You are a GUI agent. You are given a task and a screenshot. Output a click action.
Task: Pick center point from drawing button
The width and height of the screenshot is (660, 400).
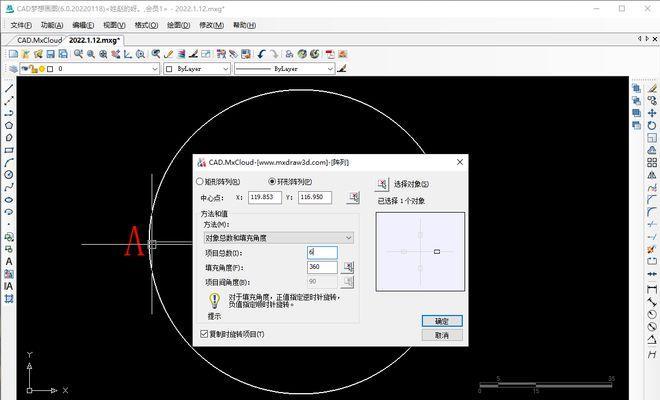pyautogui.click(x=353, y=197)
